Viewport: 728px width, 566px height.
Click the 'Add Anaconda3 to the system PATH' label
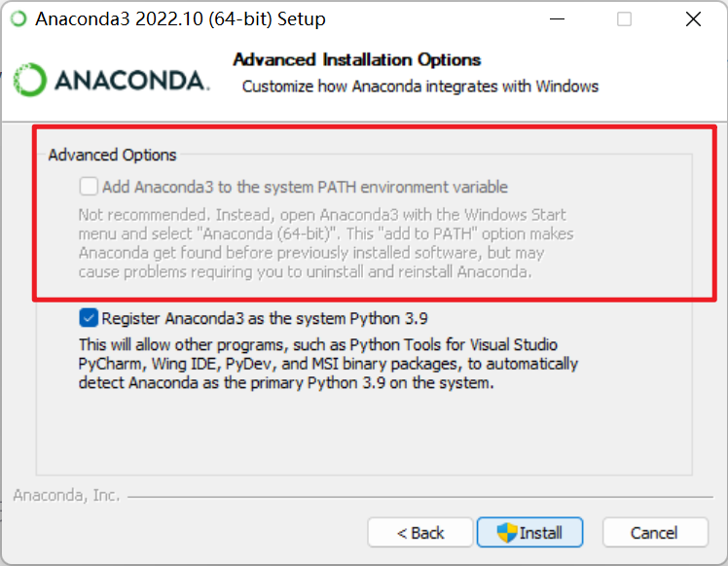(305, 187)
